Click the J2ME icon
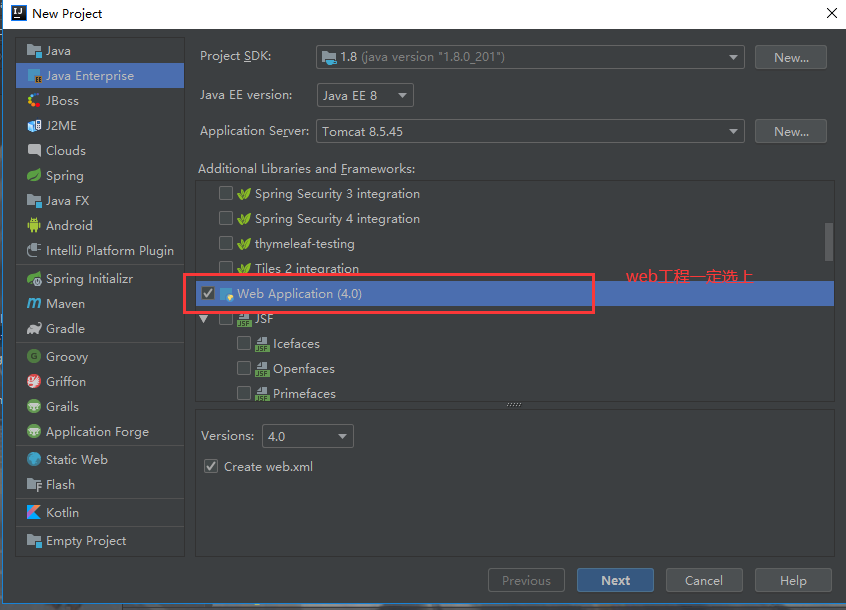 [x=34, y=126]
